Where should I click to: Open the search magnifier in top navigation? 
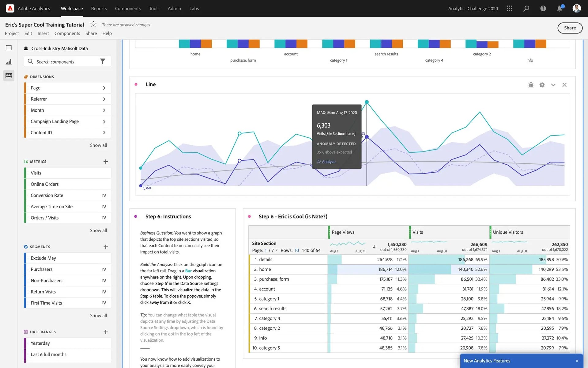pyautogui.click(x=526, y=8)
